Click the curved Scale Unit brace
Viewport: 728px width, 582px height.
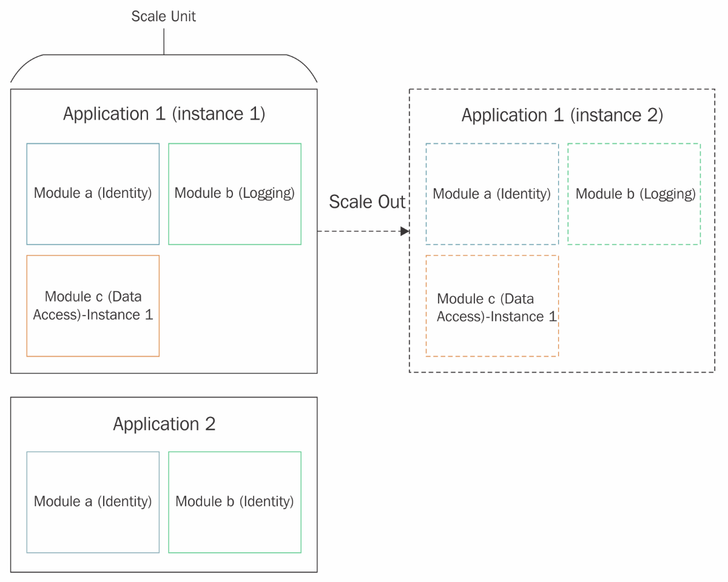click(164, 68)
